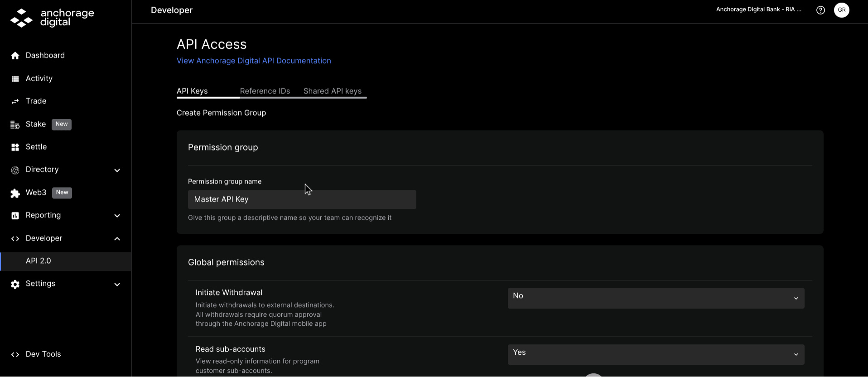Click the Directory globe icon

[15, 170]
